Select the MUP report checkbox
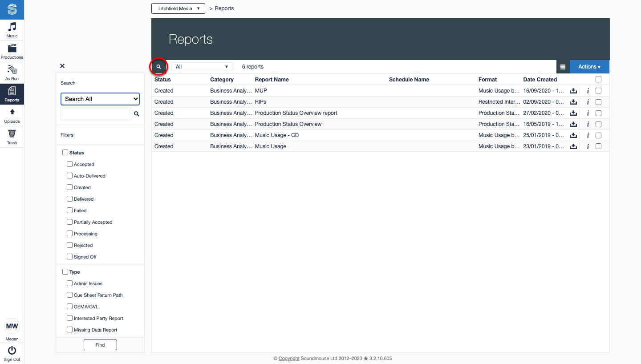 tap(598, 90)
